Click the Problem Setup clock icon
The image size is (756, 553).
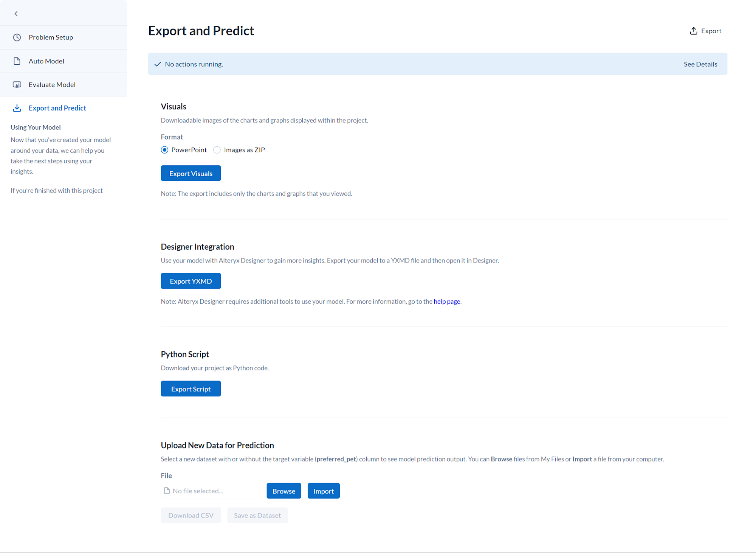[17, 37]
